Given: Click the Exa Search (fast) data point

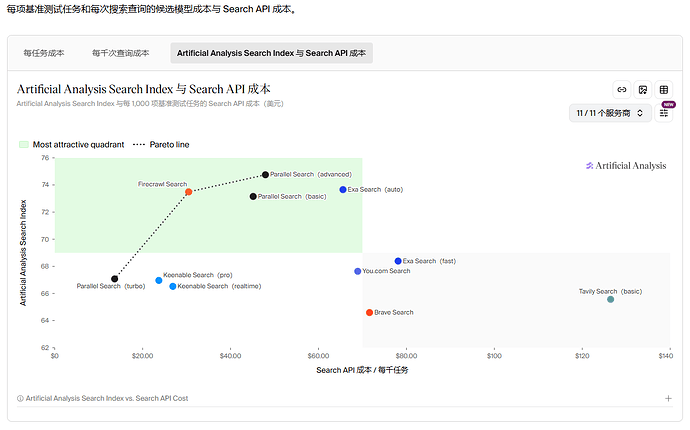Looking at the screenshot, I should point(398,261).
